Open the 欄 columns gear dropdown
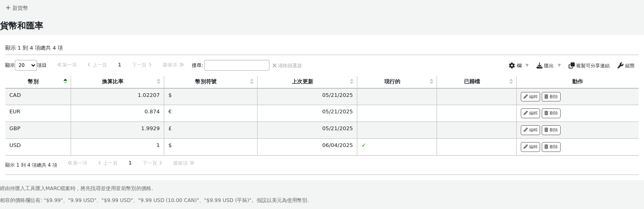 point(519,66)
